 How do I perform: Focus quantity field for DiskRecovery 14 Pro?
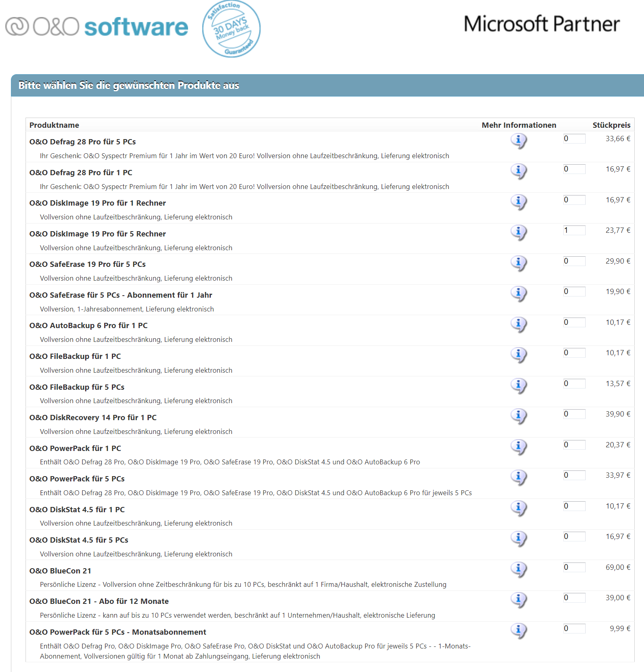(x=574, y=414)
